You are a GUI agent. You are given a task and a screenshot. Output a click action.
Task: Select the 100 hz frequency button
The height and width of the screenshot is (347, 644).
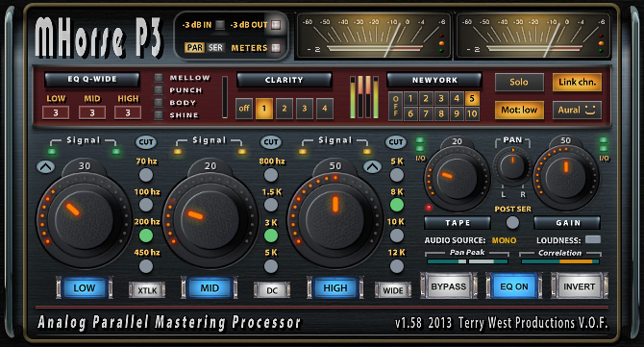coord(146,205)
